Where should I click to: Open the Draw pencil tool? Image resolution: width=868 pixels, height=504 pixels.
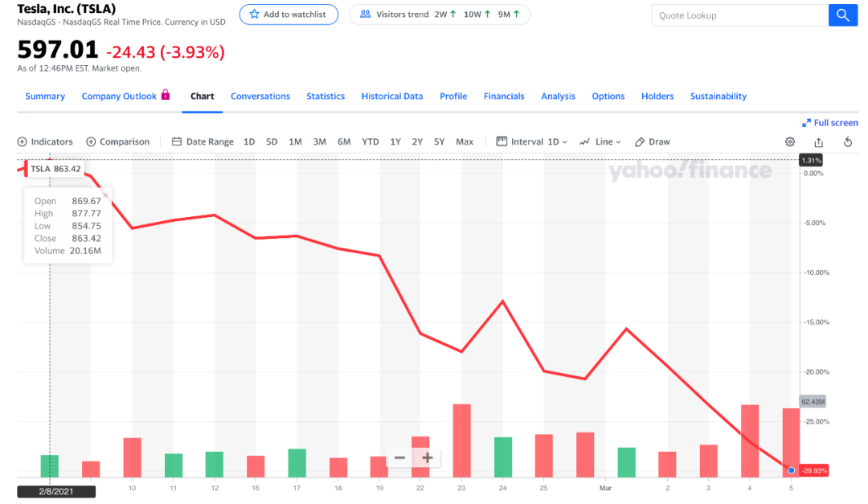(x=652, y=141)
